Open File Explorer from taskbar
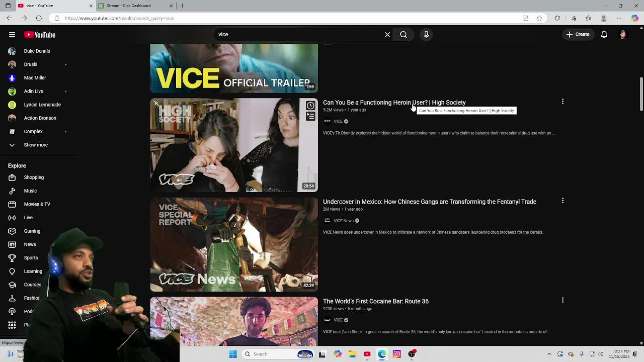 pos(352,354)
